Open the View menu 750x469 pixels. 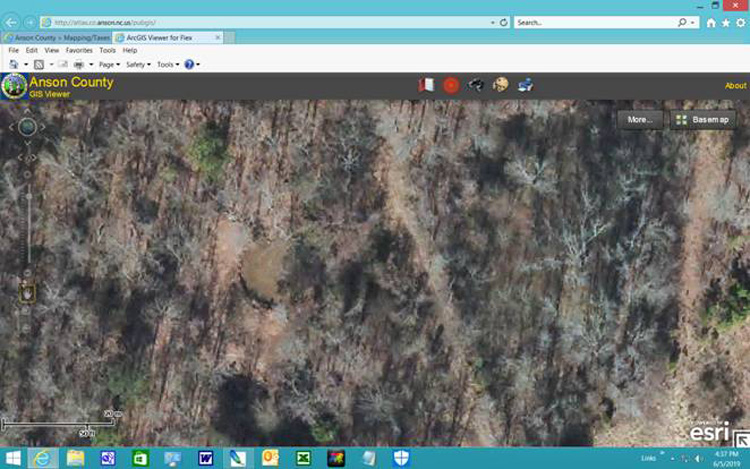(x=52, y=50)
